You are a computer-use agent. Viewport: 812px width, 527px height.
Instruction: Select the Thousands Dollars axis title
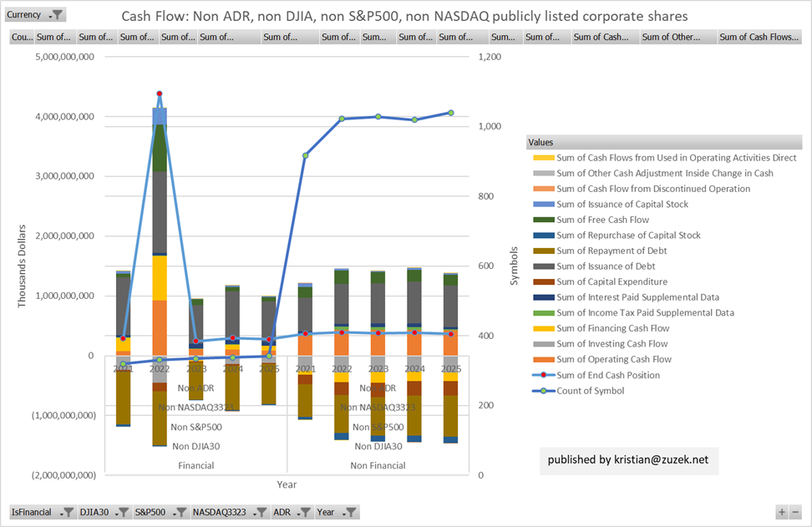(x=23, y=266)
